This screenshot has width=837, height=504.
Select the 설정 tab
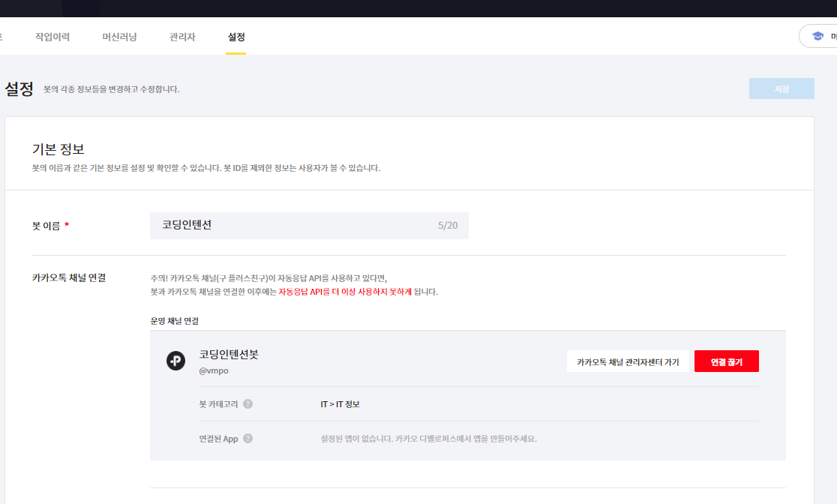click(x=236, y=37)
